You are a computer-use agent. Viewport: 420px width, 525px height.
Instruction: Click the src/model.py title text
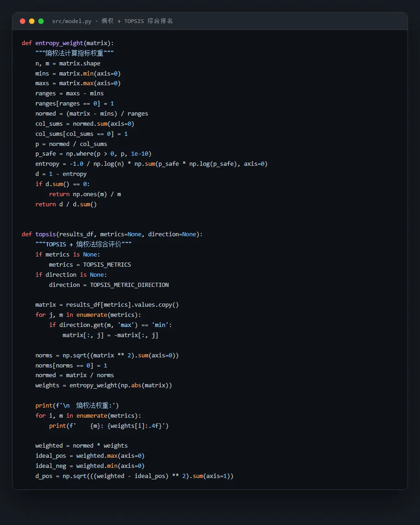(72, 21)
